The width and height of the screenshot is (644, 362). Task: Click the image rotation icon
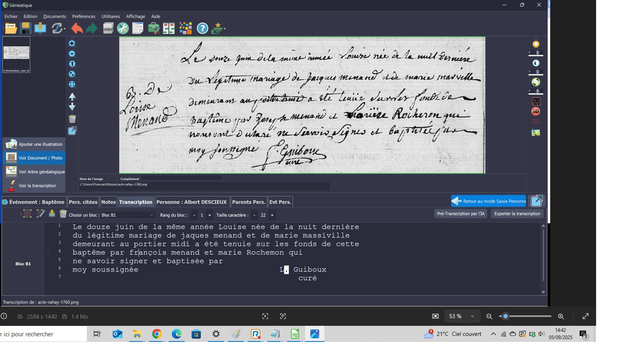tap(536, 82)
